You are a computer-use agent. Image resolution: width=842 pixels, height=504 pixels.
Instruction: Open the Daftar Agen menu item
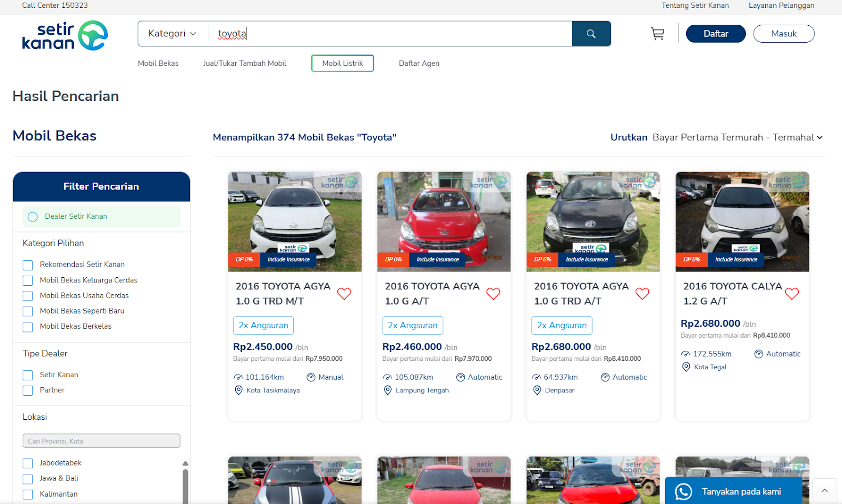419,63
